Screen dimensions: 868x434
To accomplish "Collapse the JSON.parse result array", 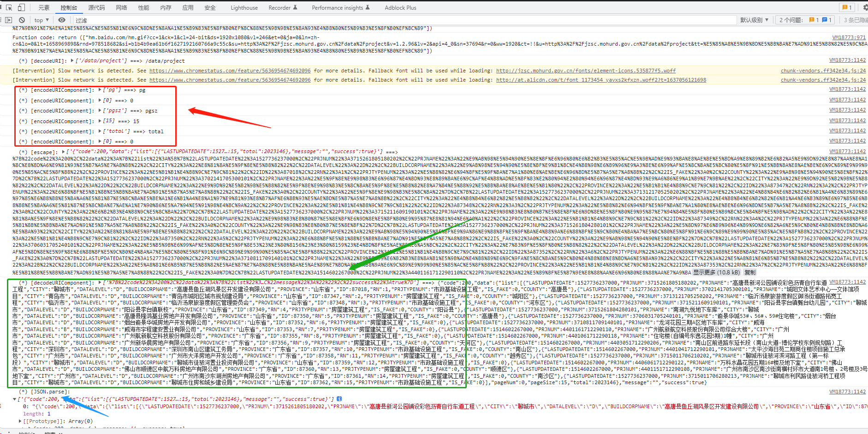I will coord(15,399).
